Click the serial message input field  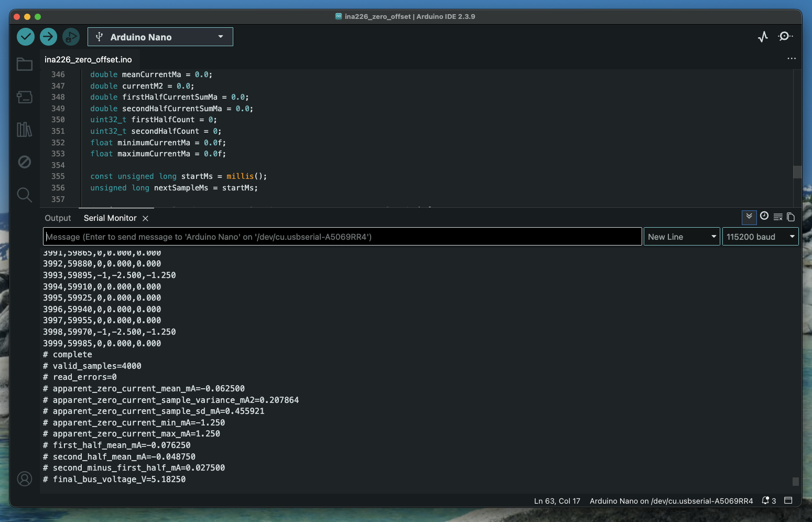tap(342, 237)
